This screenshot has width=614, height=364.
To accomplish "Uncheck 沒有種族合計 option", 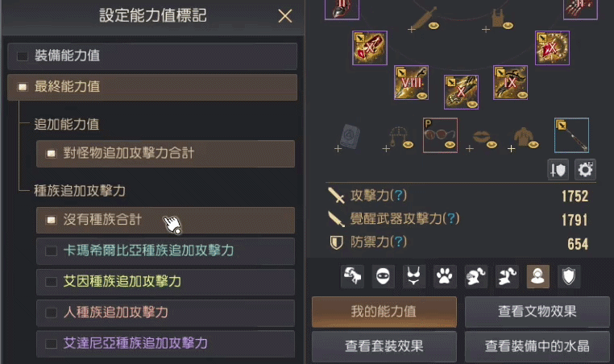I will pyautogui.click(x=51, y=220).
